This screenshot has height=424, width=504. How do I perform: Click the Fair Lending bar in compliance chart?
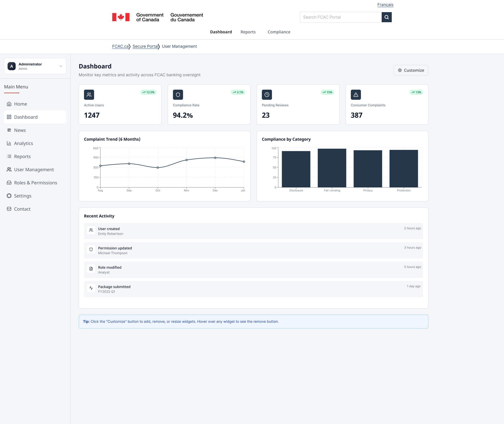[332, 168]
